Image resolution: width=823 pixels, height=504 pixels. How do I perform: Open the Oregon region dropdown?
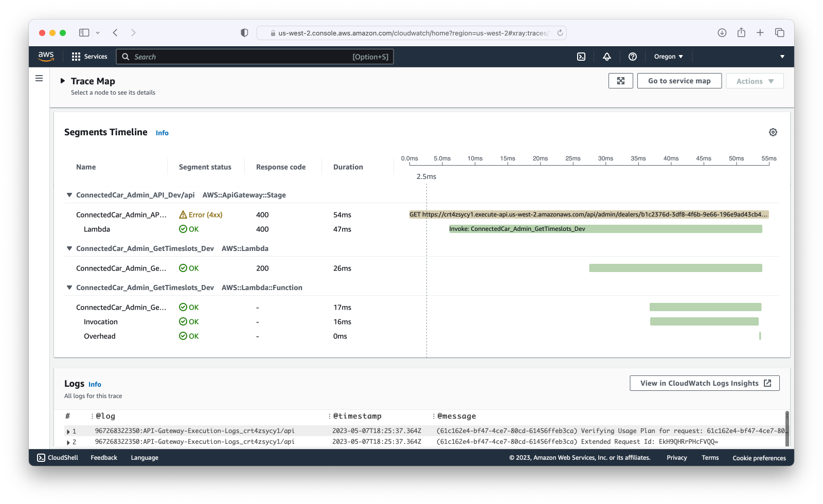(x=668, y=57)
